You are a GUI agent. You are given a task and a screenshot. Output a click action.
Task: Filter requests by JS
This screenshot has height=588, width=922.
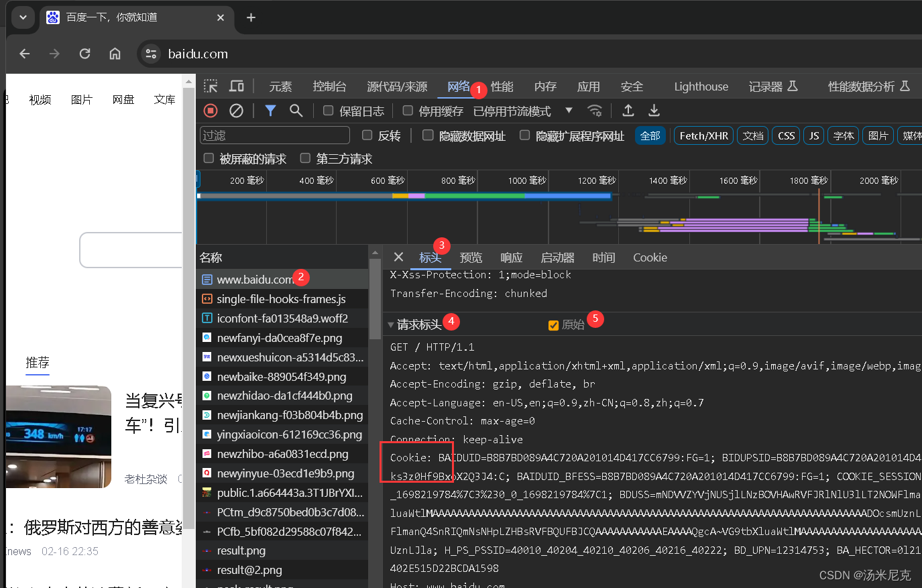tap(813, 135)
